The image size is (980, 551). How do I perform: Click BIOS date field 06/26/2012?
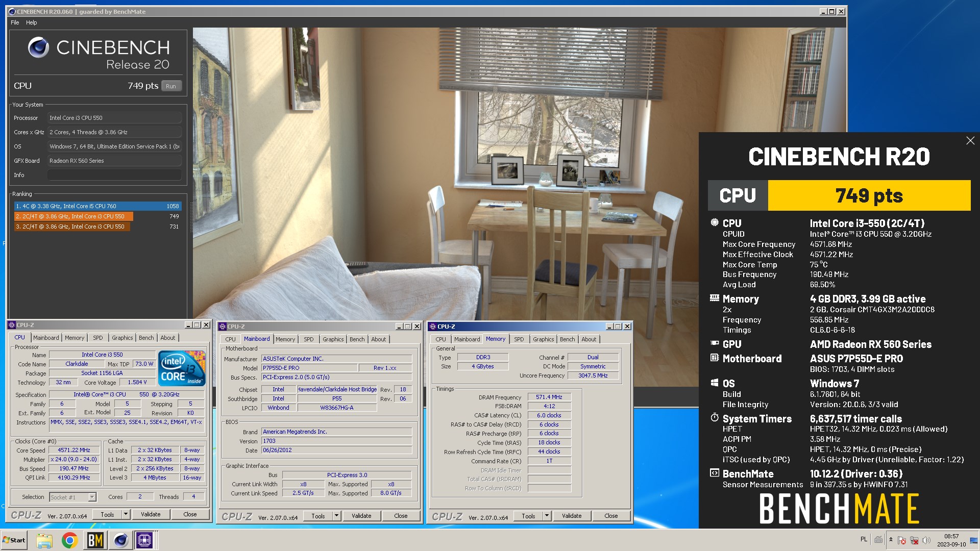[x=337, y=450]
